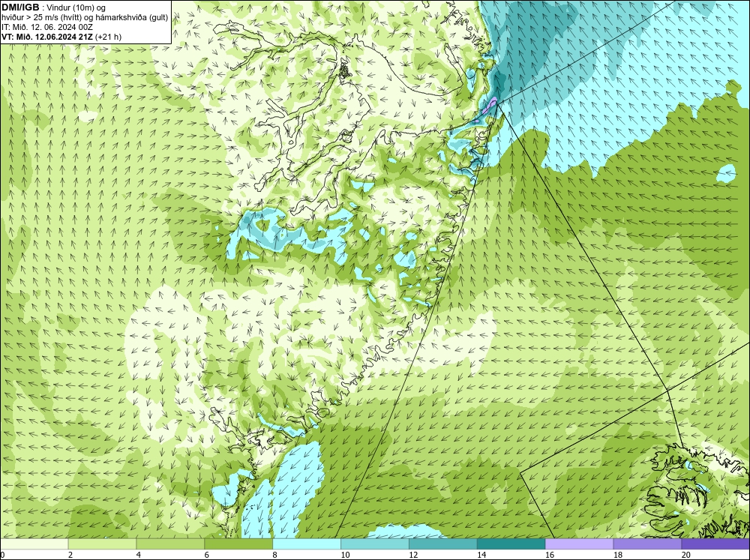Click the legend scale label 8
The image size is (750, 560).
click(x=275, y=555)
